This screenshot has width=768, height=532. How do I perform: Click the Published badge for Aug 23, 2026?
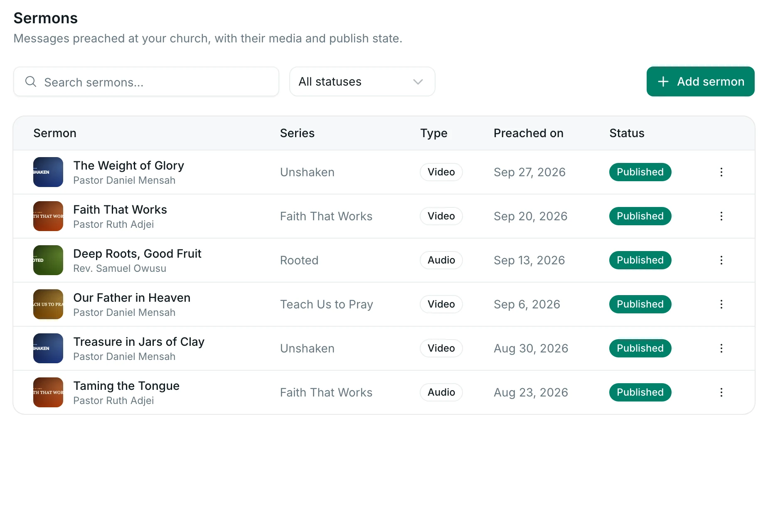tap(640, 392)
